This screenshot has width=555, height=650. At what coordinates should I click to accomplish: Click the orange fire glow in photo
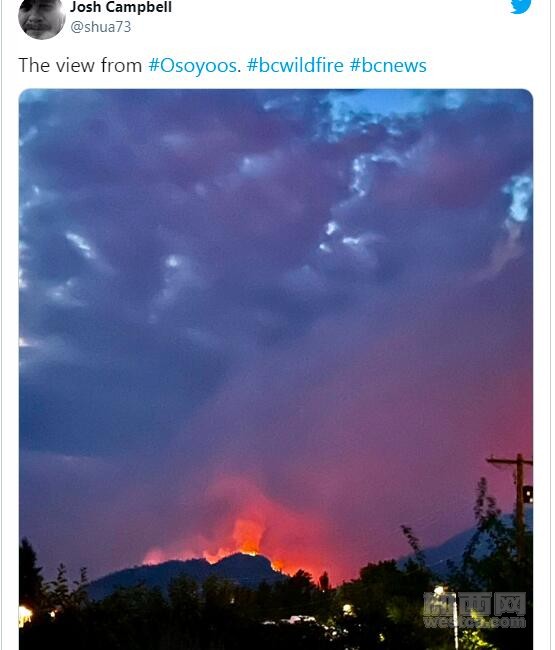tap(248, 537)
